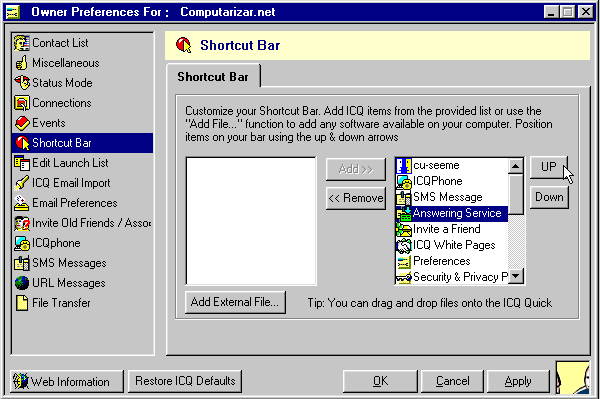Viewport: 600px width, 399px height.
Task: Click the ICQPhone icon in items list
Action: coord(404,181)
